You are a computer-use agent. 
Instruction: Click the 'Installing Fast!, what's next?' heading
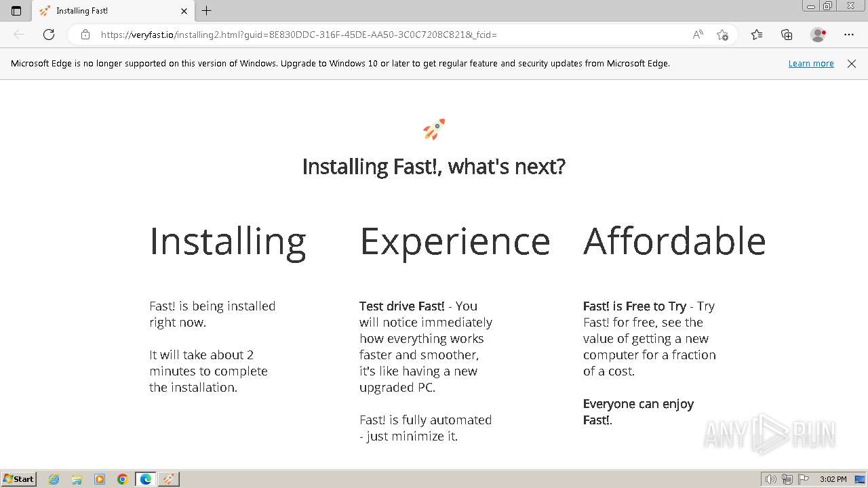tap(434, 167)
